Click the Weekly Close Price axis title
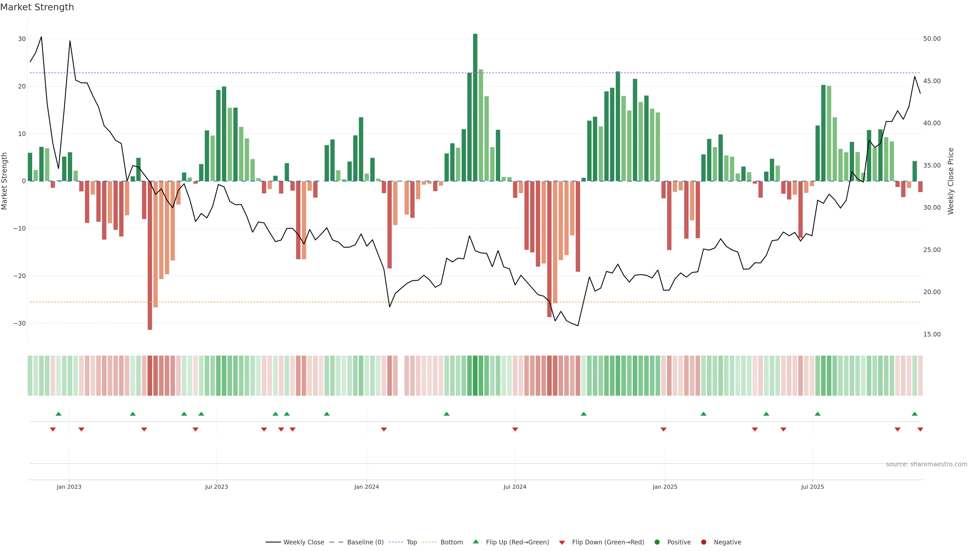This screenshot has height=551, width=980. tap(951, 181)
